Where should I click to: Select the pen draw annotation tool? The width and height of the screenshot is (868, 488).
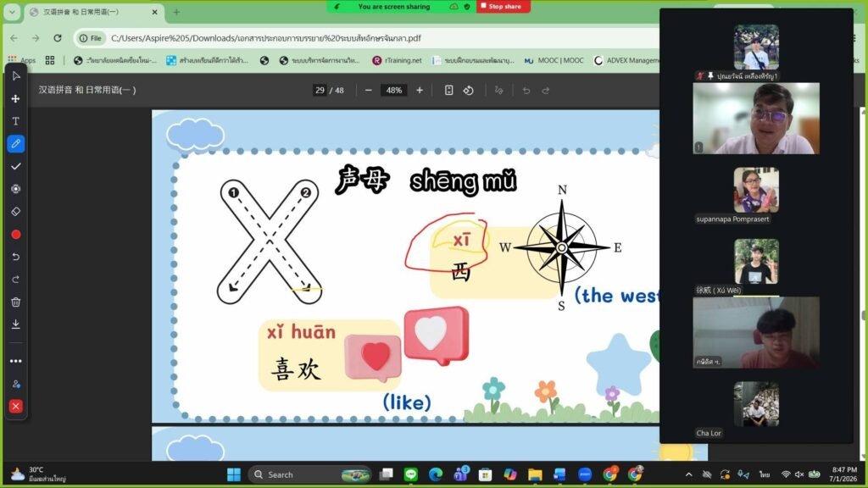tap(15, 144)
